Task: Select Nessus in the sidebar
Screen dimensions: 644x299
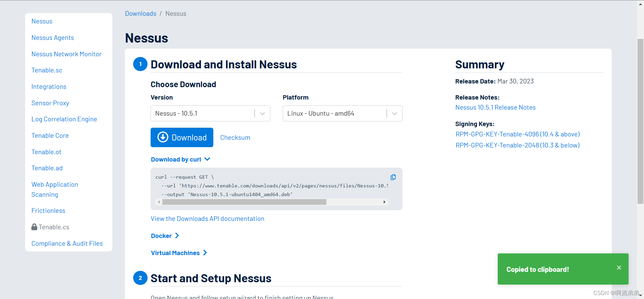Action: tap(42, 21)
